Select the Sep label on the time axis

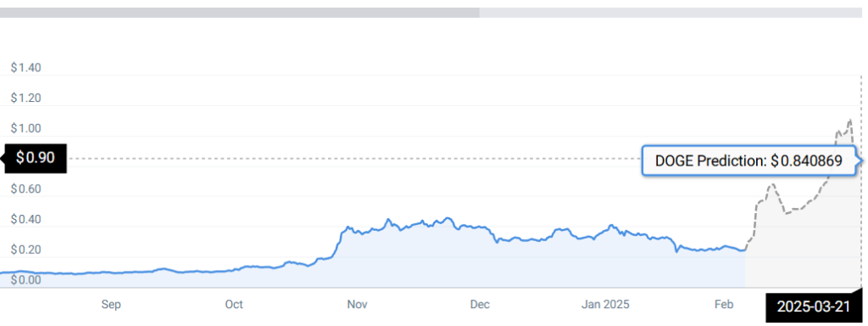pos(111,305)
